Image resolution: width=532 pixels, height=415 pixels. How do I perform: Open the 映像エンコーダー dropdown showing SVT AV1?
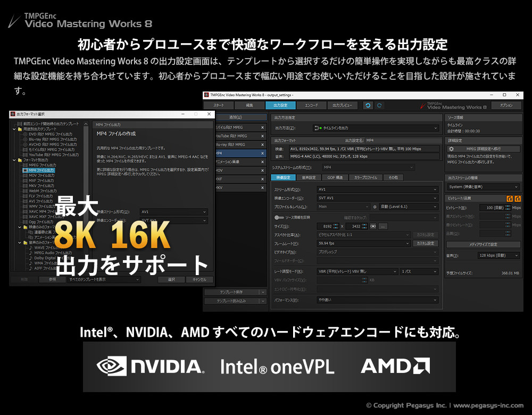pos(377,198)
